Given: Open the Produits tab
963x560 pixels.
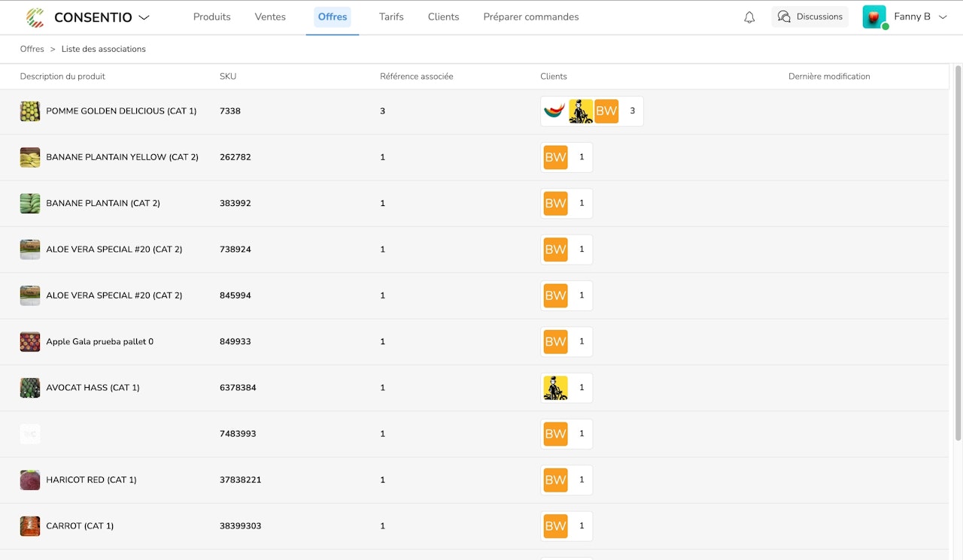Looking at the screenshot, I should pyautogui.click(x=212, y=17).
